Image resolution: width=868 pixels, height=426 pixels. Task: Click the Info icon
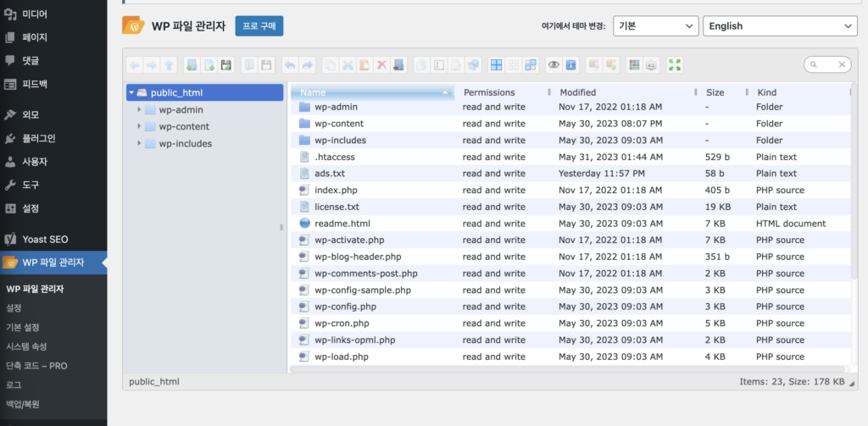pos(570,65)
